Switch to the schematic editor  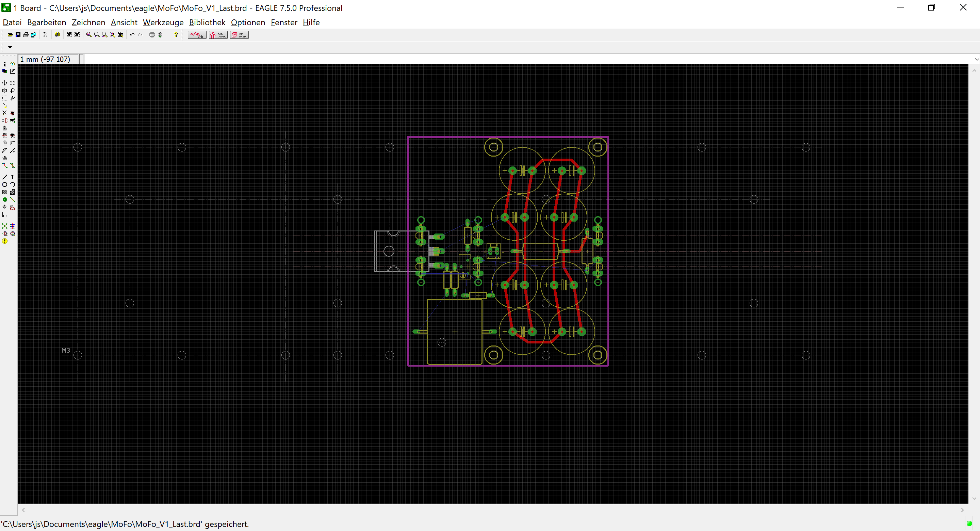pos(45,35)
